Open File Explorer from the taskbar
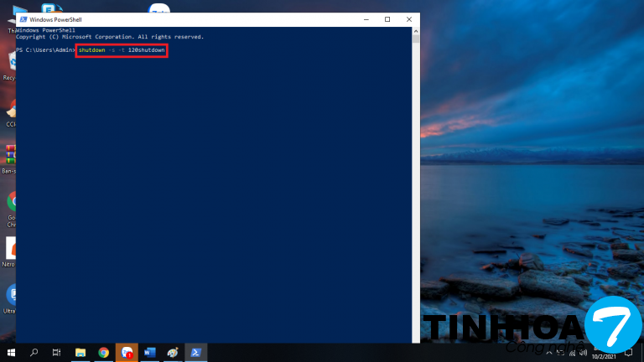Image resolution: width=644 pixels, height=362 pixels. [80, 353]
